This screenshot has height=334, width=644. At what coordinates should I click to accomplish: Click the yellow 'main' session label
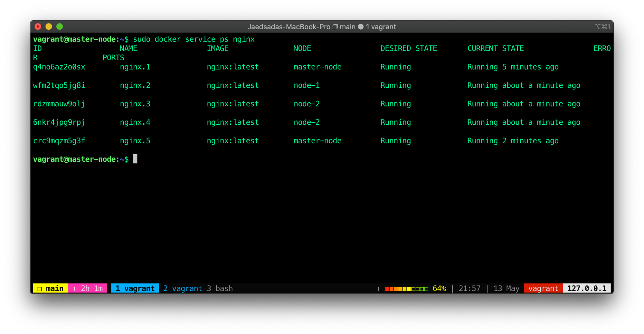50,288
